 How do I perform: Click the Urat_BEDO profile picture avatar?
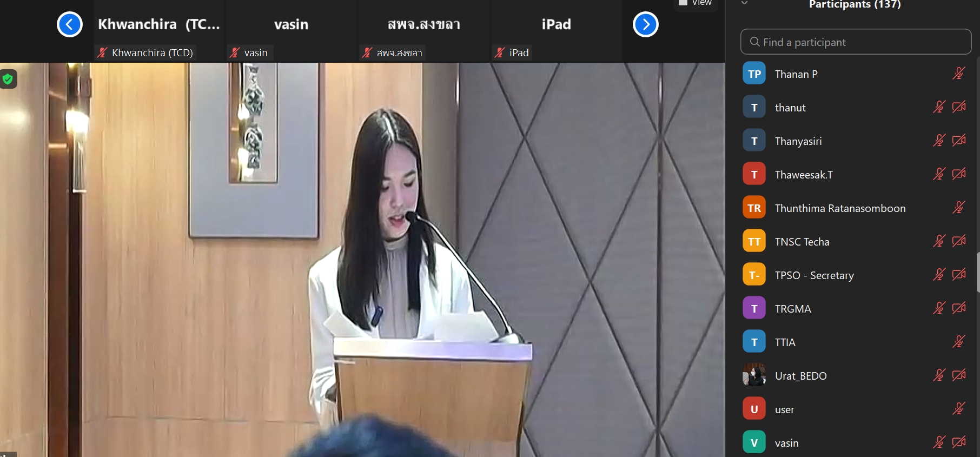pyautogui.click(x=754, y=375)
